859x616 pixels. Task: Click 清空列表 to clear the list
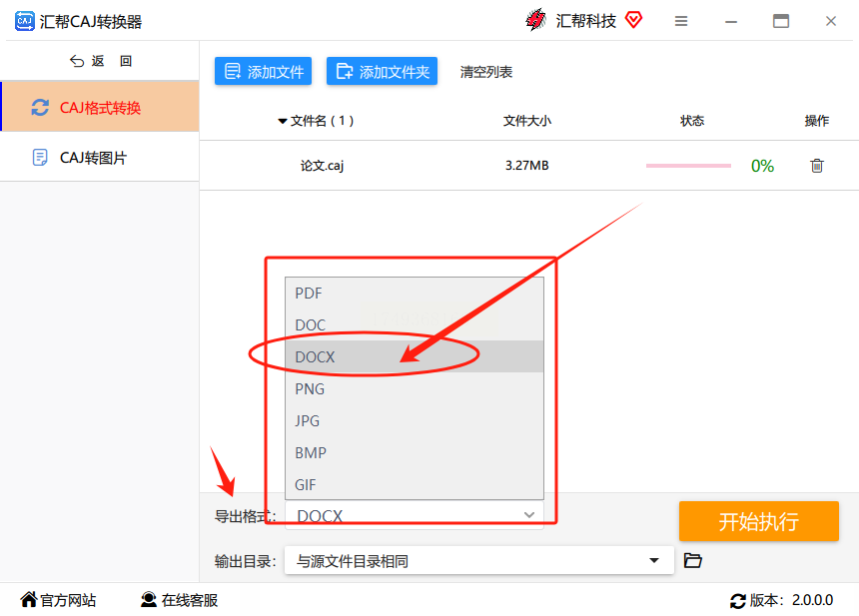(485, 72)
